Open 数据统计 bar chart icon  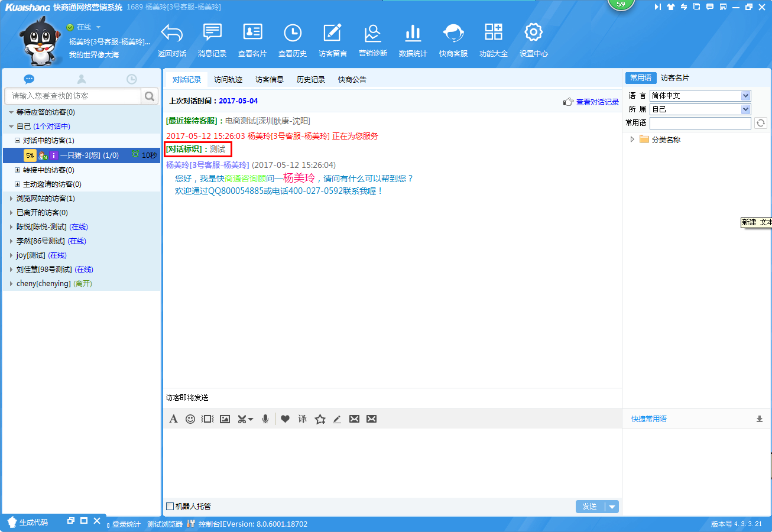(413, 34)
